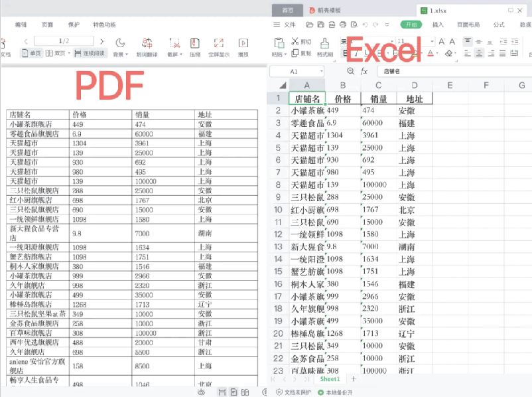Expand the 背景 background dropdown
The image size is (532, 397).
point(127,54)
